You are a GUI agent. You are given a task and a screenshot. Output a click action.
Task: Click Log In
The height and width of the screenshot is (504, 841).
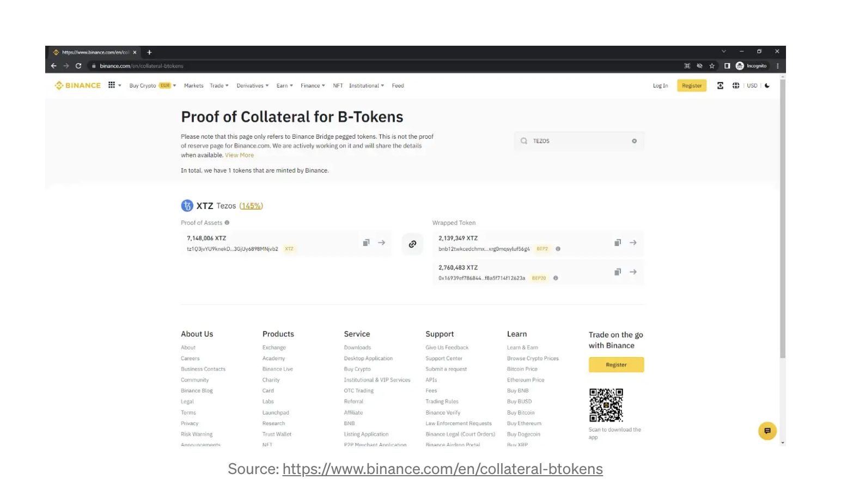click(x=660, y=85)
